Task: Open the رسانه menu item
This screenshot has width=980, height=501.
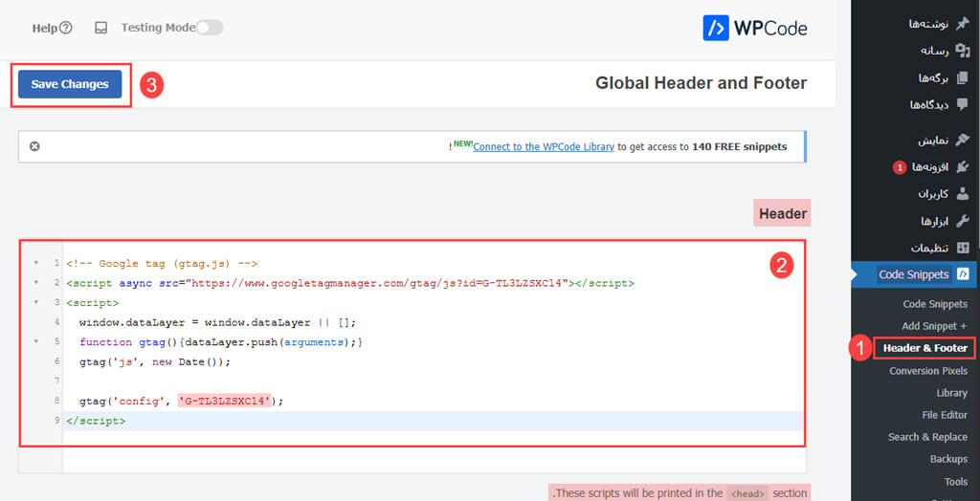Action: coord(934,52)
